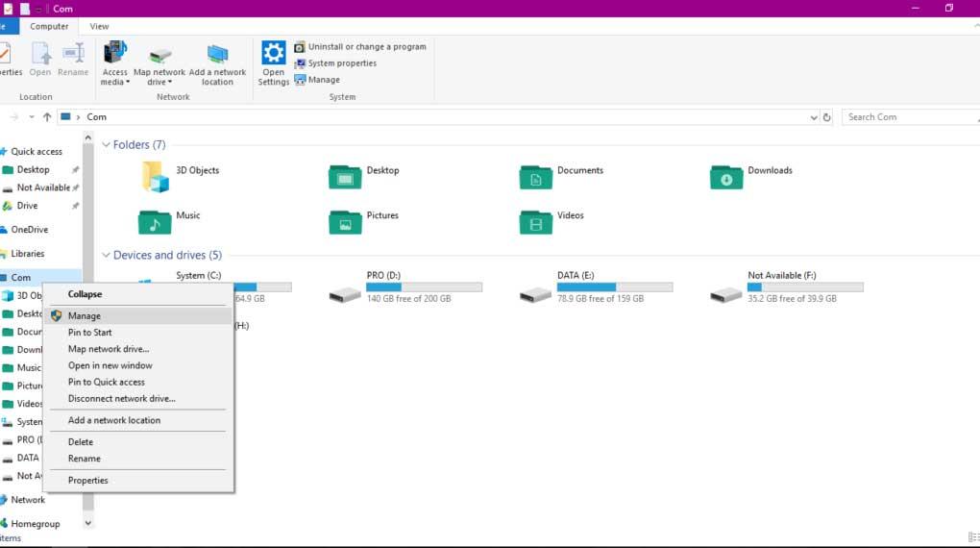
Task: Open the 3D Objects folder icon
Action: pyautogui.click(x=155, y=176)
